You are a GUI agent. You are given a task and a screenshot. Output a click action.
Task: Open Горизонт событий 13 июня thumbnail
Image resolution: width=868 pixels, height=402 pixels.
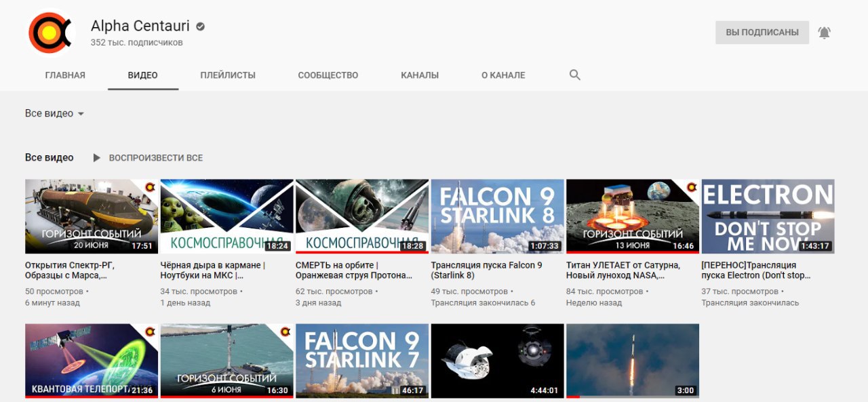coord(633,216)
